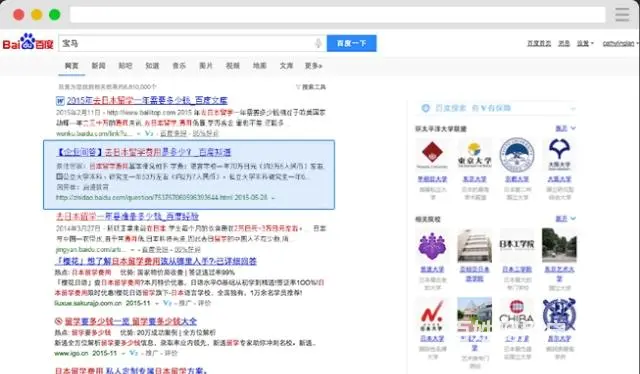Open 百度快照 under the jingyan result
The height and width of the screenshot is (374, 640).
[x=155, y=249]
